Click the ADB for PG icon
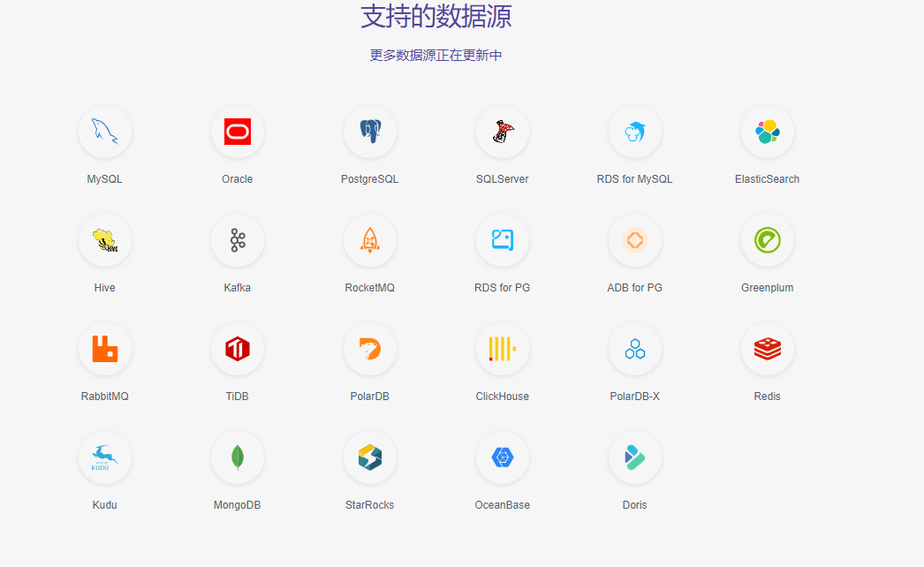The width and height of the screenshot is (924, 567). [635, 240]
